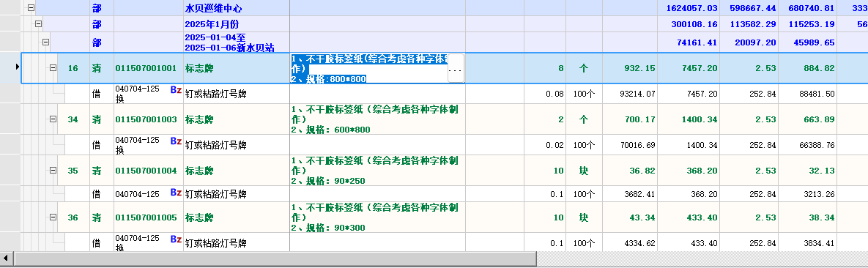
Task: Click the current-row arrow indicator on the left
Action: [x=17, y=67]
